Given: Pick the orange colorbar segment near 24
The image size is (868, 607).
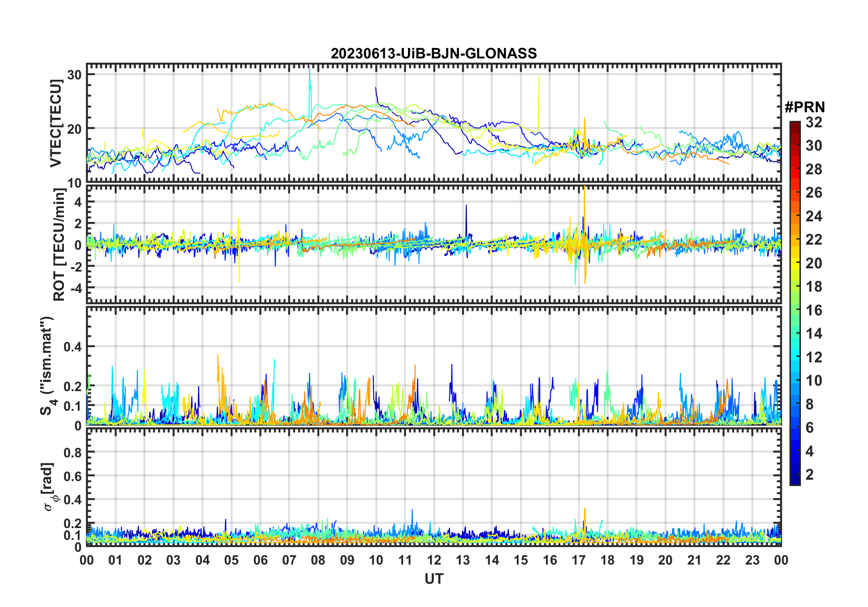Looking at the screenshot, I should point(795,216).
